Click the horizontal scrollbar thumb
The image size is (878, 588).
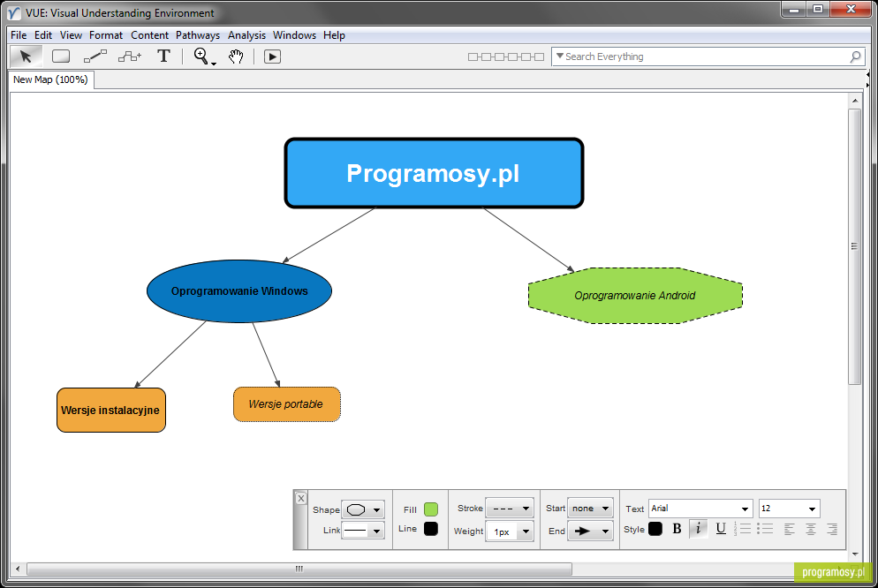299,569
